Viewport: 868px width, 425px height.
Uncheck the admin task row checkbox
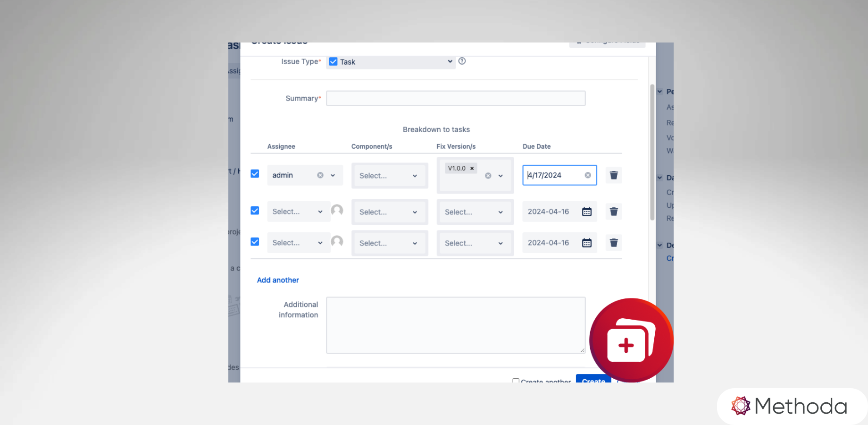click(x=255, y=174)
